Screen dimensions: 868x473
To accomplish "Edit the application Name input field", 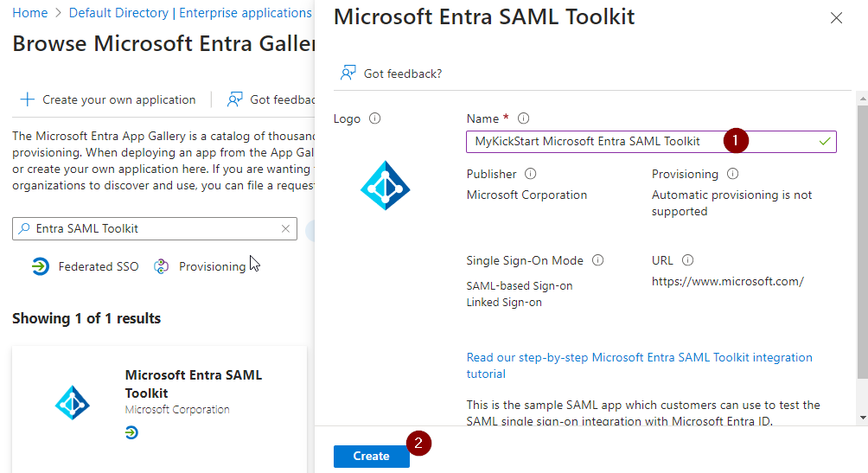I will [x=597, y=141].
